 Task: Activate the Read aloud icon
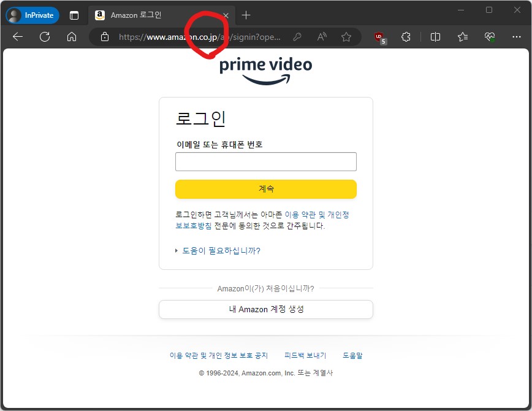click(x=322, y=37)
